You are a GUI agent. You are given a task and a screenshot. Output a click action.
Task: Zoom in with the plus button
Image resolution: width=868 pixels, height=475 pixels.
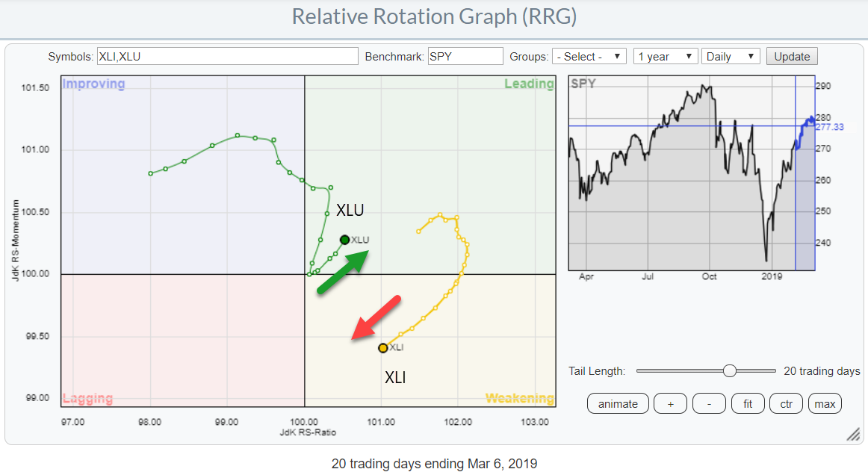pos(670,404)
